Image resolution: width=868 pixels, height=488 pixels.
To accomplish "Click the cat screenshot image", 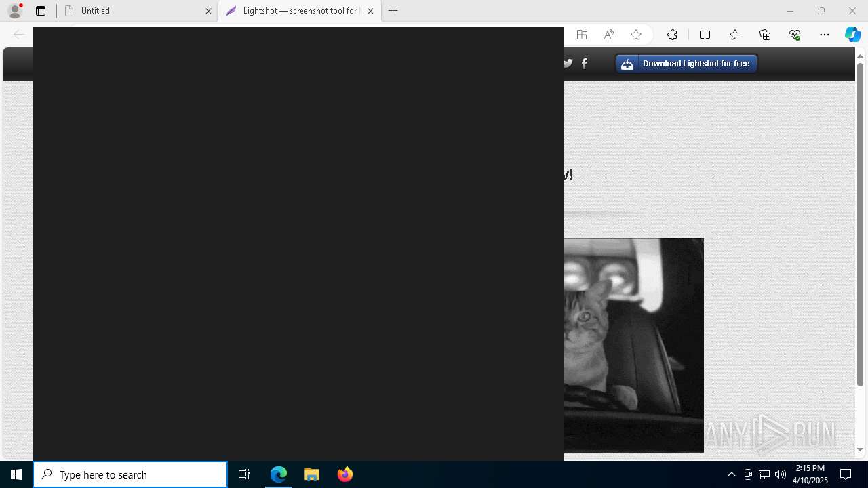I will (x=634, y=345).
